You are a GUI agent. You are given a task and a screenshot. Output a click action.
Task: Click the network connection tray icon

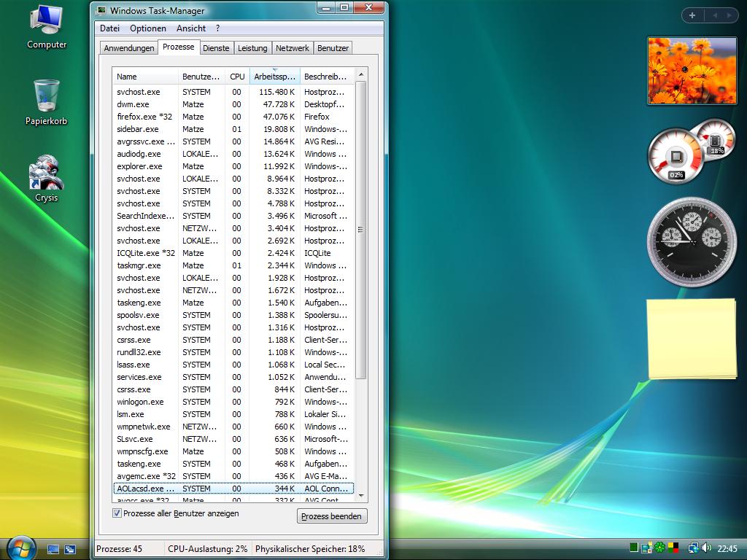click(x=694, y=548)
